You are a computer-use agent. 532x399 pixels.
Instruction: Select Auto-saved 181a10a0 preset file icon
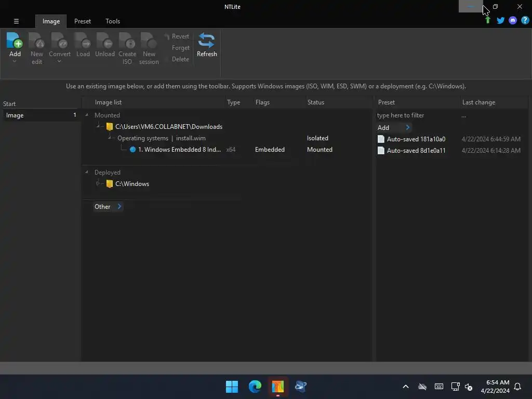(x=381, y=139)
